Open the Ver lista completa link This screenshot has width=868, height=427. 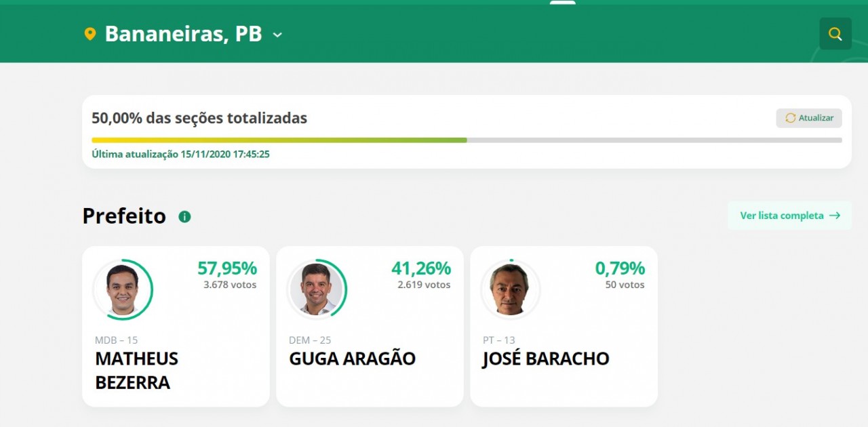coord(789,216)
